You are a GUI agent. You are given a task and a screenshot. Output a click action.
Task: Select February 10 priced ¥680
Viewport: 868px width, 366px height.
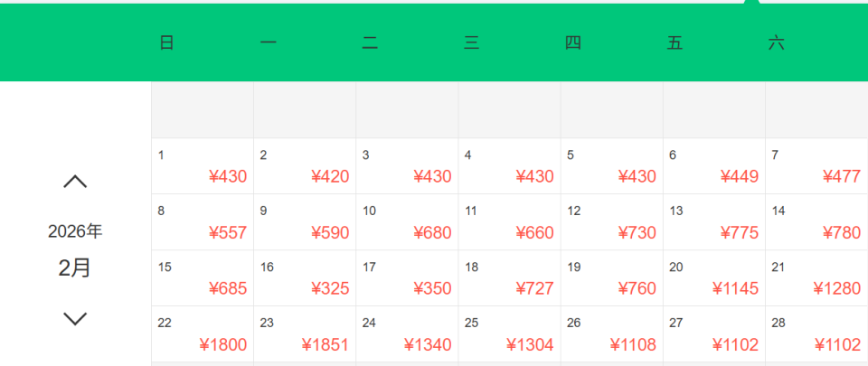click(407, 222)
